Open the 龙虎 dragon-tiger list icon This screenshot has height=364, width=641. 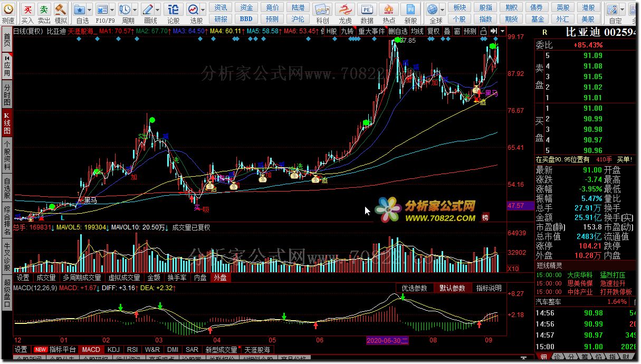tap(345, 9)
